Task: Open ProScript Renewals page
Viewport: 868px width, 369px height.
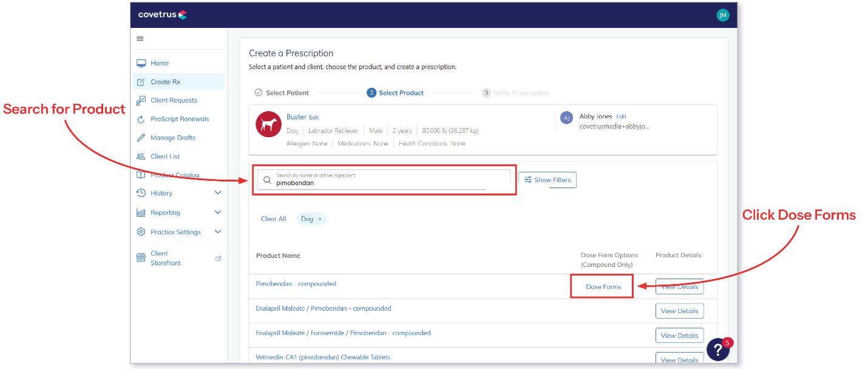Action: (x=180, y=119)
